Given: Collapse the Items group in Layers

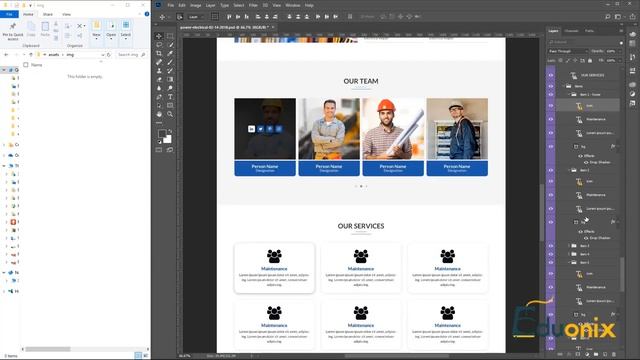Looking at the screenshot, I should 564,86.
